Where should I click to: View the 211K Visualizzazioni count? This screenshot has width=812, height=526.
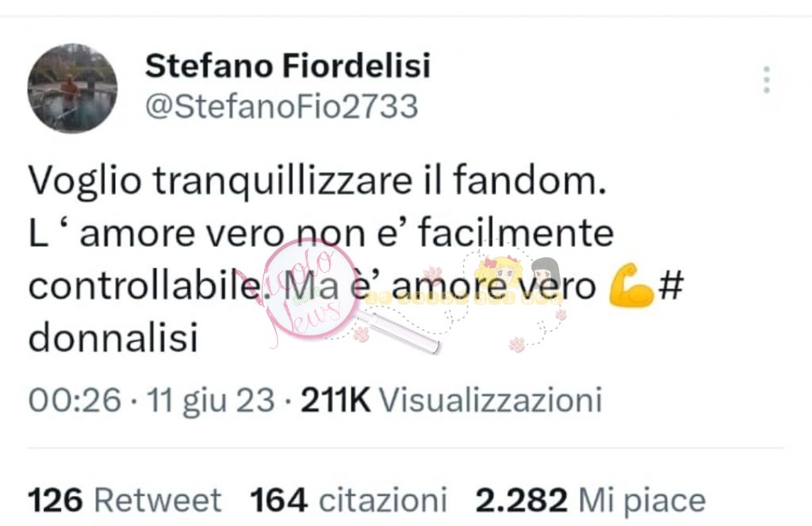coord(451,400)
